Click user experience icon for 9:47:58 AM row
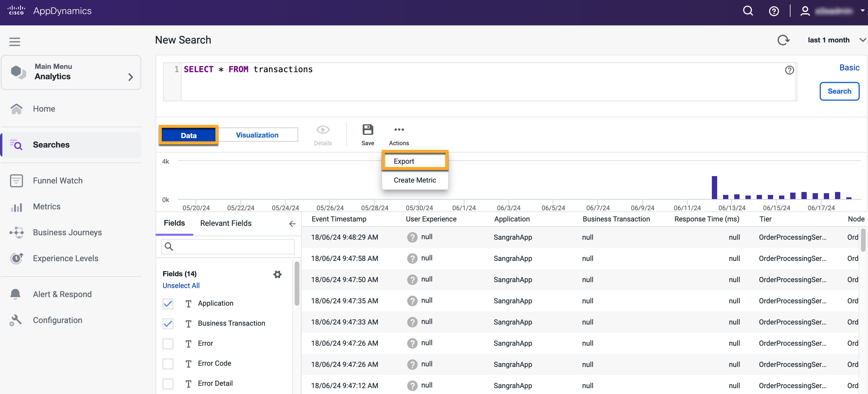Image resolution: width=868 pixels, height=394 pixels. click(x=412, y=258)
